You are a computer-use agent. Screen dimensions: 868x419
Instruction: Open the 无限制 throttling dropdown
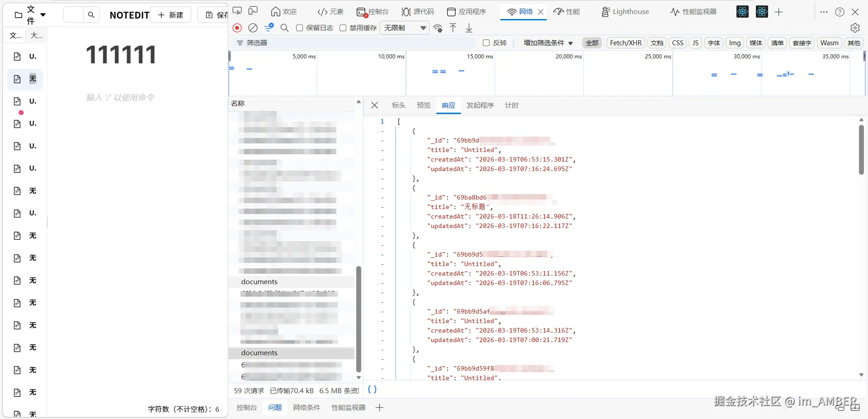(x=405, y=28)
